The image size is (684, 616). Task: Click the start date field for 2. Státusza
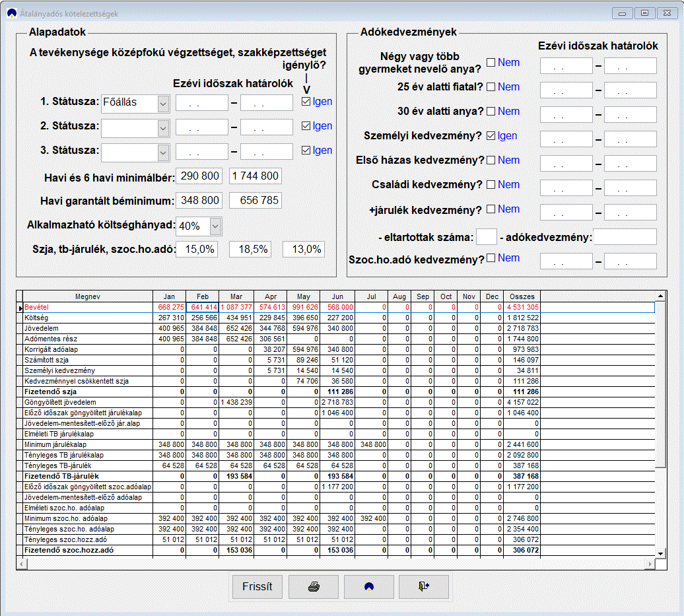[202, 127]
